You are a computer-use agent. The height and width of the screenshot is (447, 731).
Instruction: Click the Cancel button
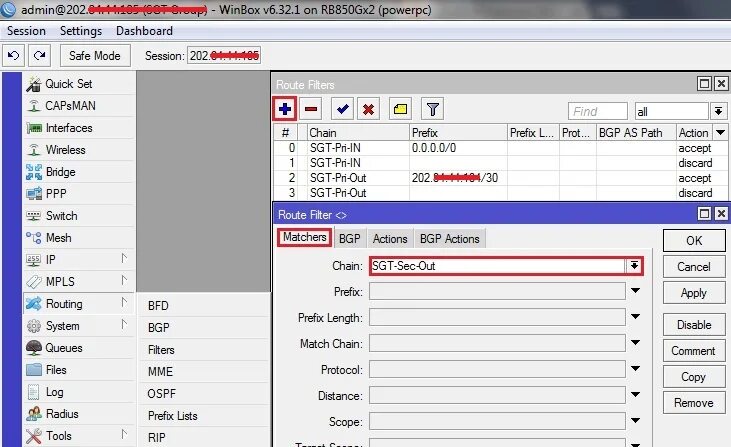tap(694, 267)
